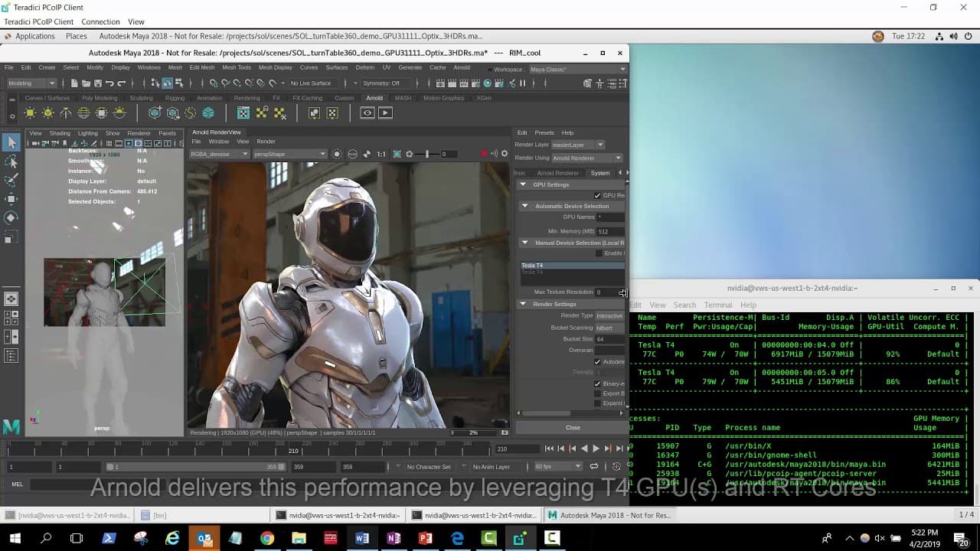Open Arnold RenderView via eye shelf icon
This screenshot has width=980, height=551.
tap(367, 113)
